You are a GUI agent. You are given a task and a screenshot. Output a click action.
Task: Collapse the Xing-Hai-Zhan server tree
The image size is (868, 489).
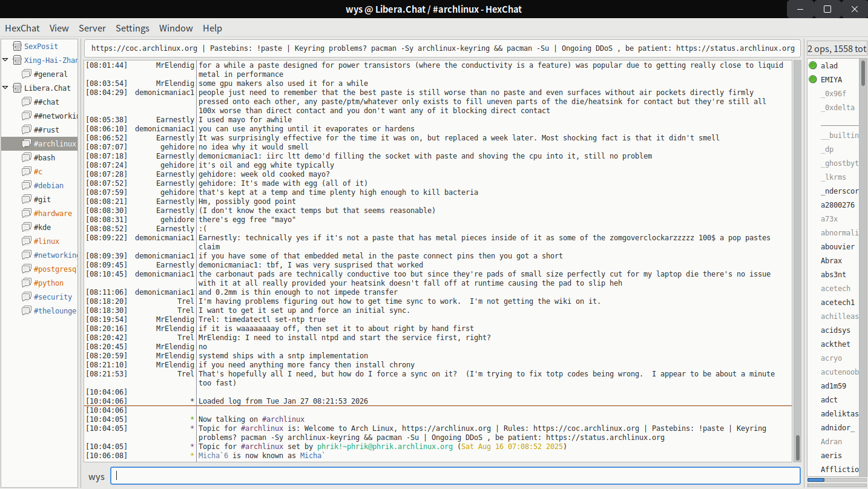[5, 60]
